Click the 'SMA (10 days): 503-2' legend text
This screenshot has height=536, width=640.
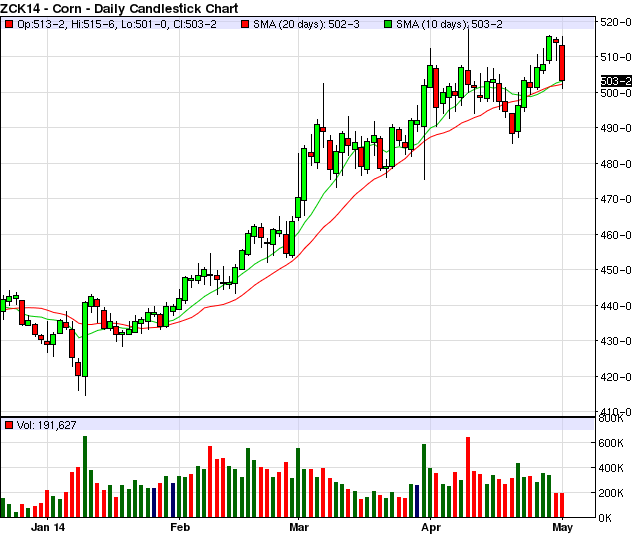[x=449, y=24]
